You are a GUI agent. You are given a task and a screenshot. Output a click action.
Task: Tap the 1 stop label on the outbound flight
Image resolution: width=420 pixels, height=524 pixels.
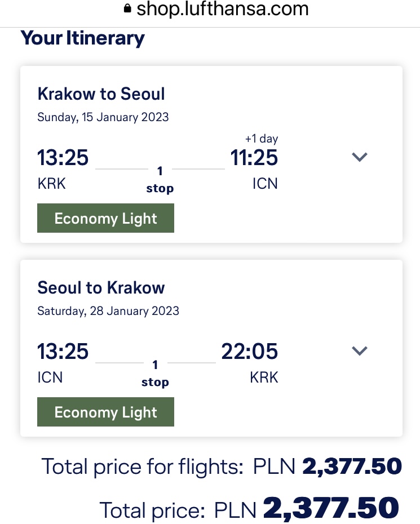pyautogui.click(x=160, y=180)
